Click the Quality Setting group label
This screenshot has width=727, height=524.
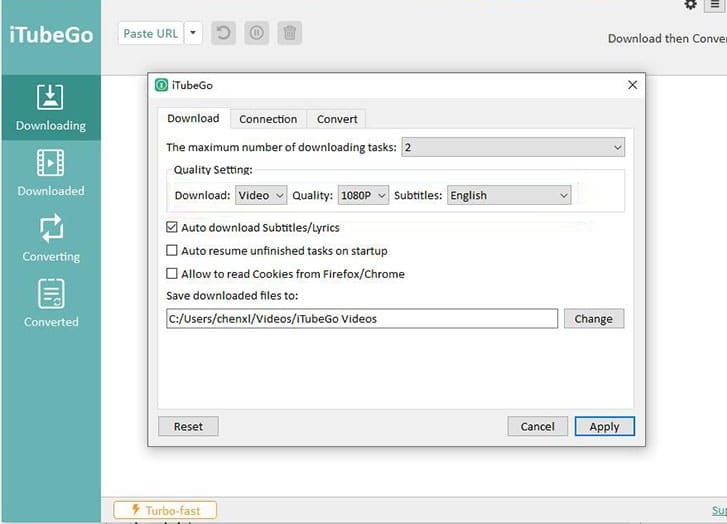[x=213, y=170]
